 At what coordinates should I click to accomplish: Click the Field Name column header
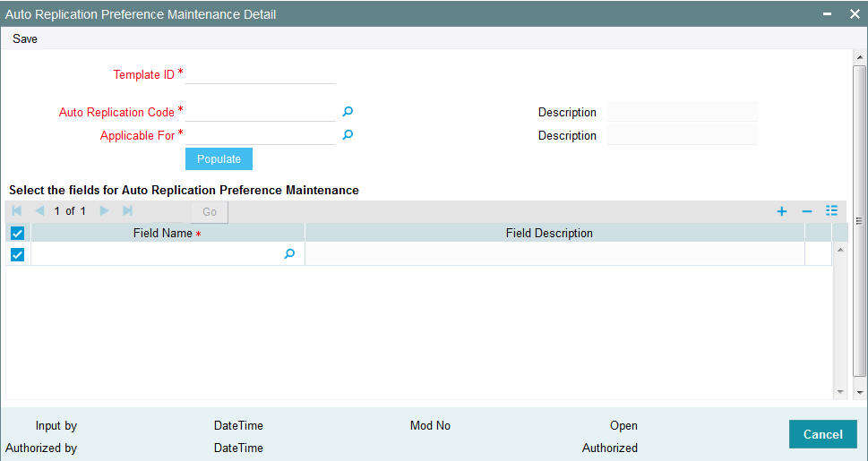168,233
